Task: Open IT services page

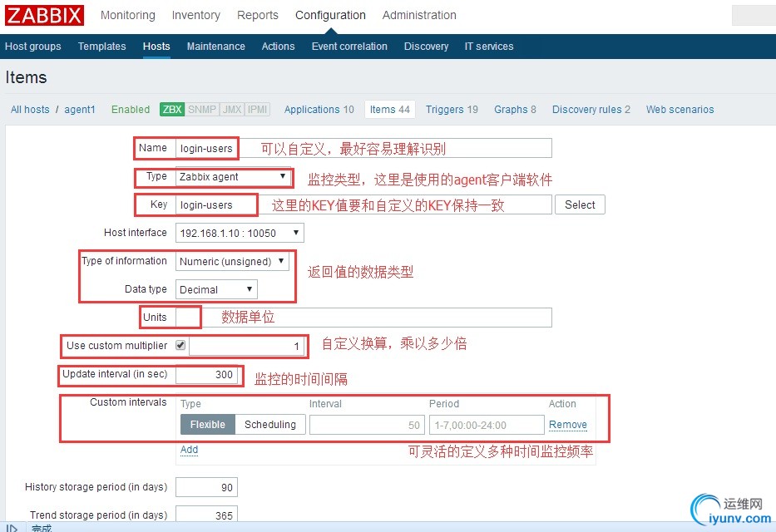Action: coord(489,47)
